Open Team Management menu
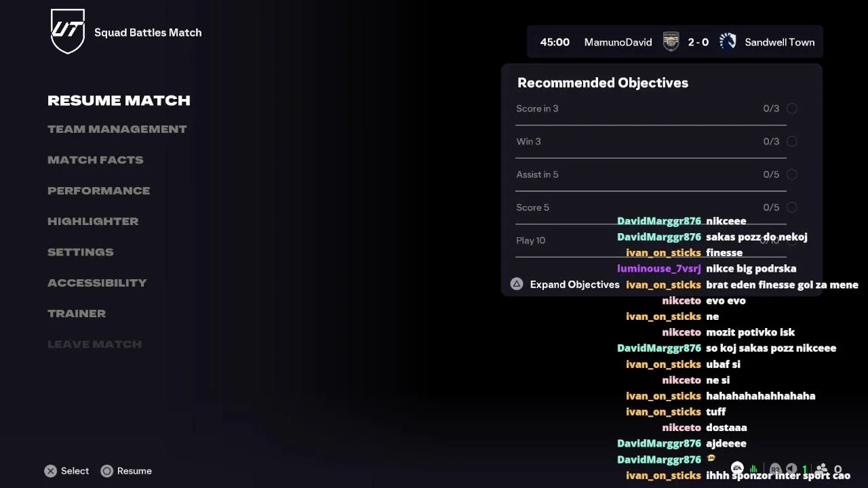 click(117, 129)
